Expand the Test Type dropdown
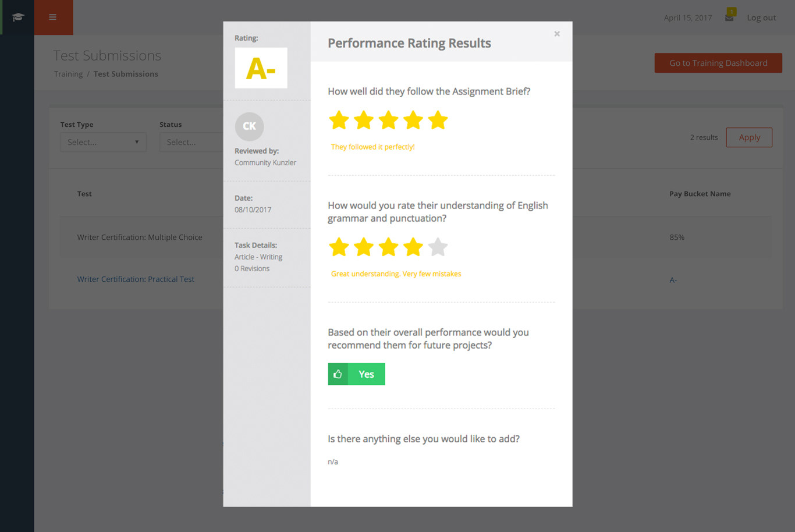 point(103,142)
